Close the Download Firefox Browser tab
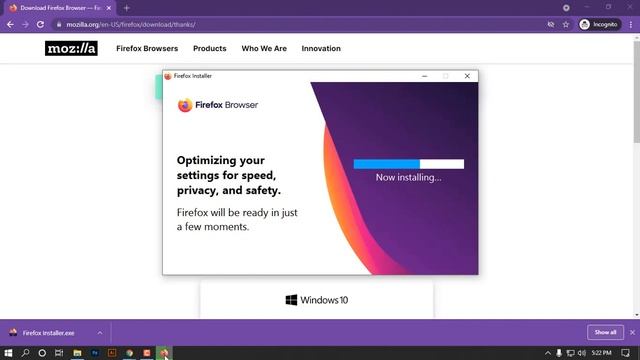 click(109, 8)
